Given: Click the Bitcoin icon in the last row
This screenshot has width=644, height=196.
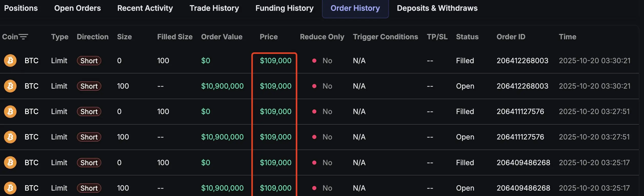Looking at the screenshot, I should pos(10,188).
